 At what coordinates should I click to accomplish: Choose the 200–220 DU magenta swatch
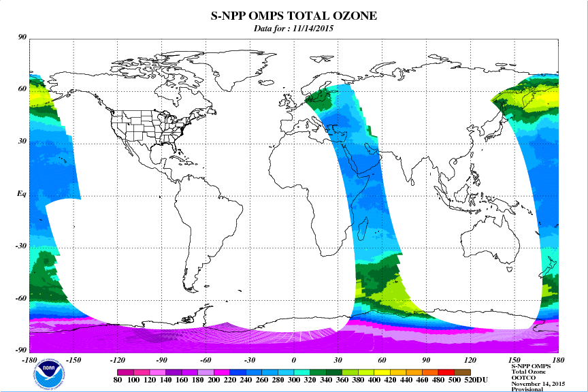click(x=222, y=372)
